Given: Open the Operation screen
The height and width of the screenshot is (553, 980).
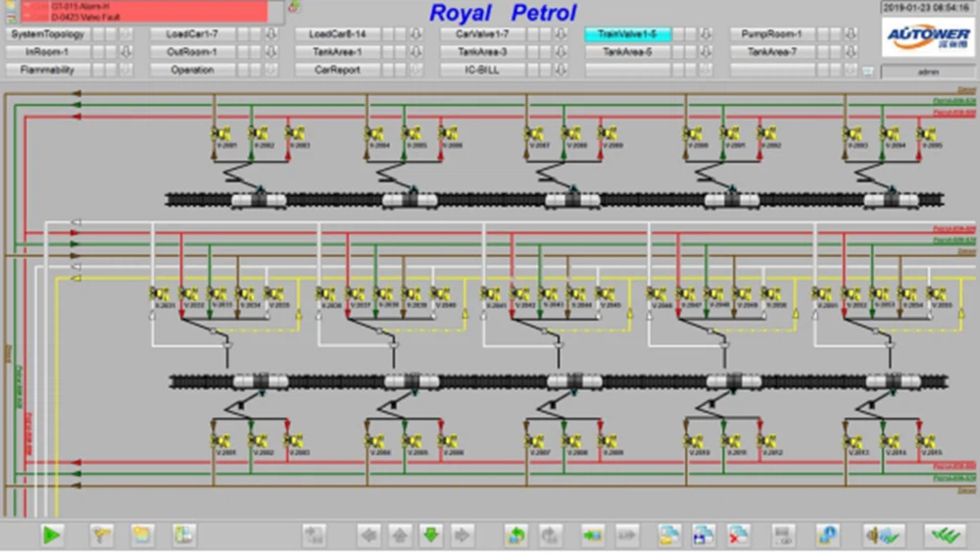Looking at the screenshot, I should point(192,70).
